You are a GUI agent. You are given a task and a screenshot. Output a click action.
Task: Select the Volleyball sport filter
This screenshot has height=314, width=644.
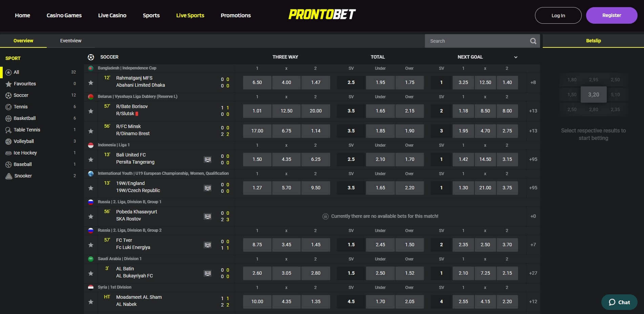coord(23,141)
